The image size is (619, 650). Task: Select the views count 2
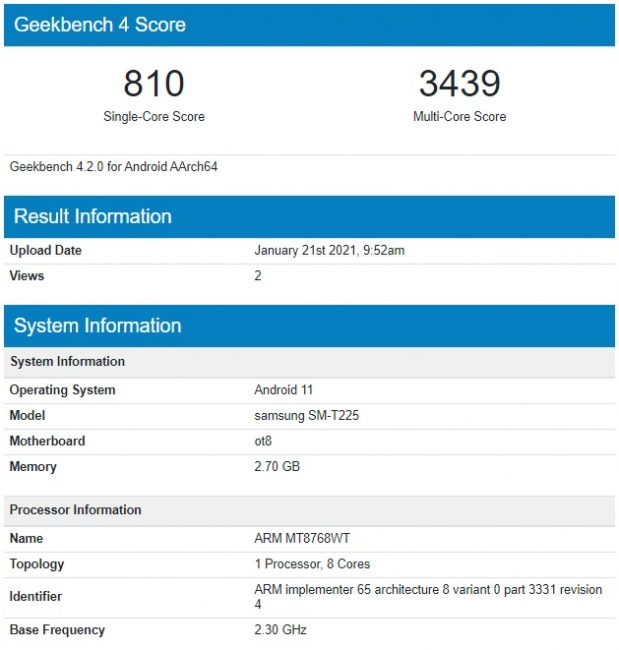tap(258, 276)
